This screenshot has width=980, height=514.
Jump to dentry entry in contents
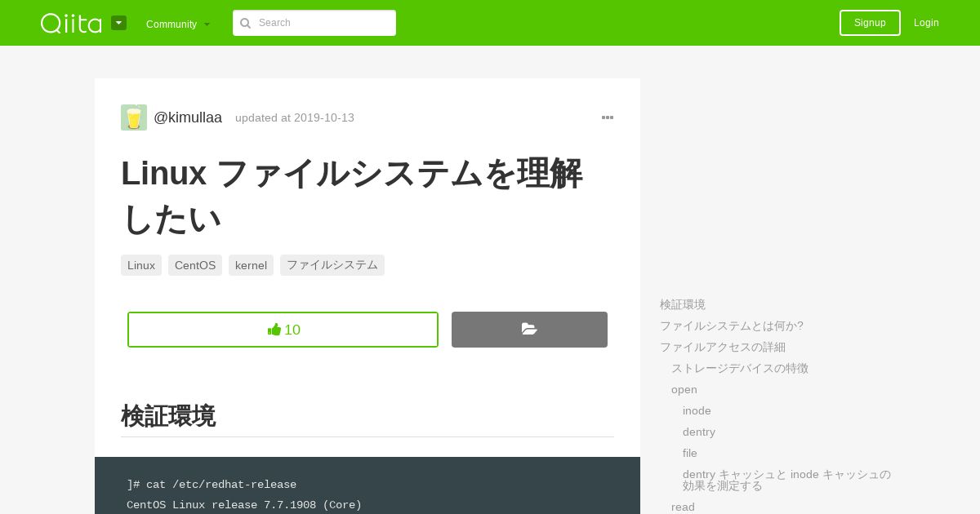[699, 432]
